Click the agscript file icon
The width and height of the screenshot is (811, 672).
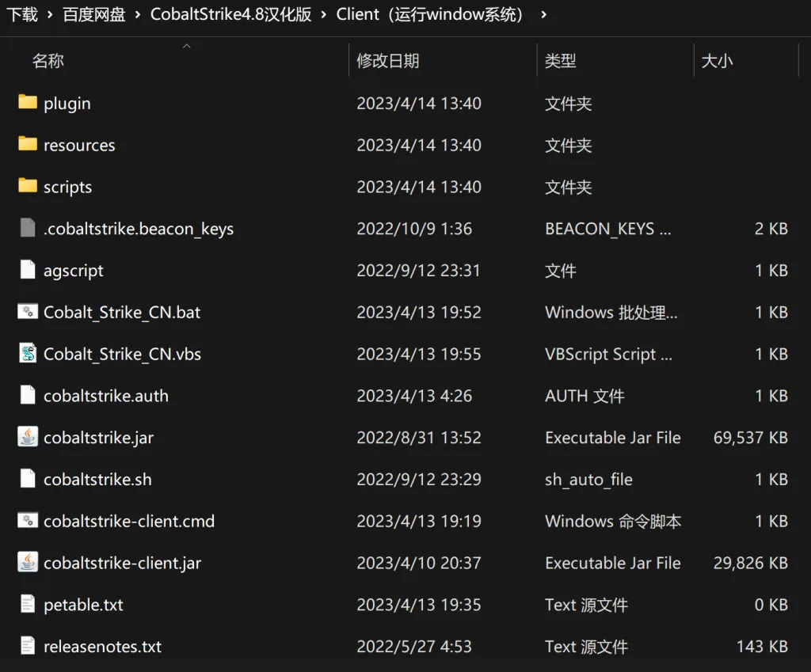point(28,269)
